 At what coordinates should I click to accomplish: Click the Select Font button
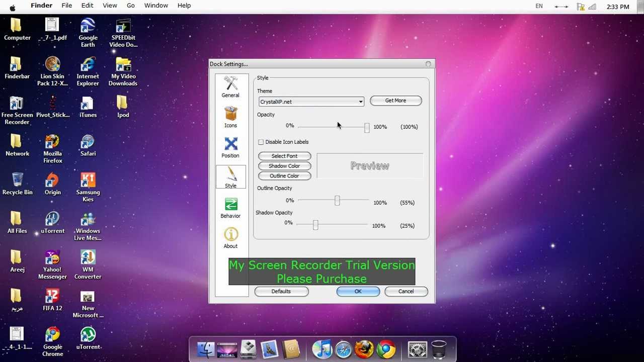click(x=284, y=156)
